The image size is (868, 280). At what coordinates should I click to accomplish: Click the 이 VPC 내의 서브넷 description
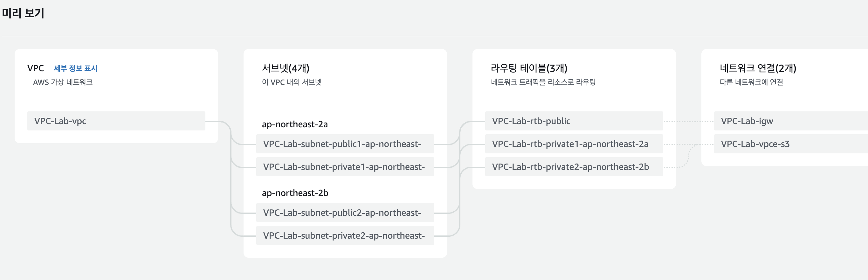pyautogui.click(x=292, y=82)
